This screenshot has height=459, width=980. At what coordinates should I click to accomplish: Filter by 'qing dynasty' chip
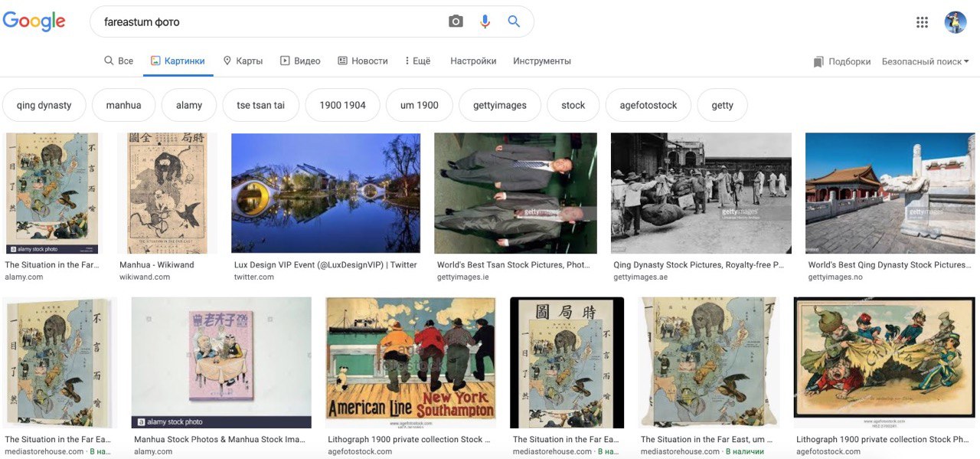click(44, 106)
